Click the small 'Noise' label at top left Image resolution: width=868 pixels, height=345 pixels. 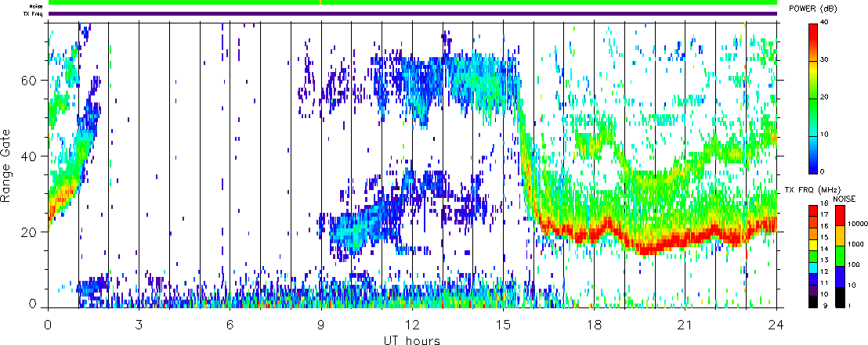pos(37,6)
